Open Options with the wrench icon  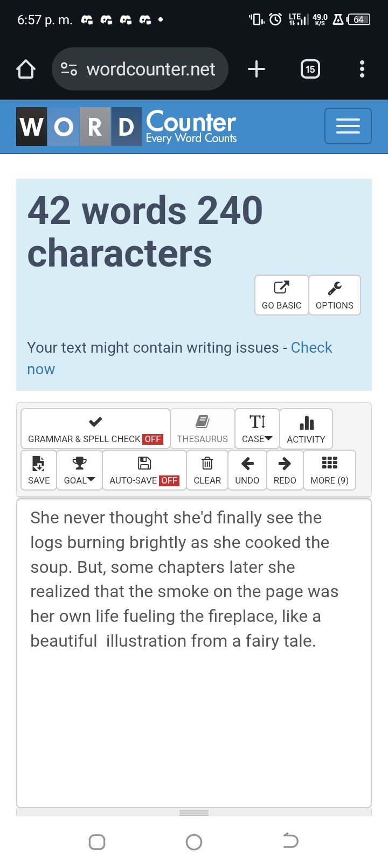tap(335, 295)
